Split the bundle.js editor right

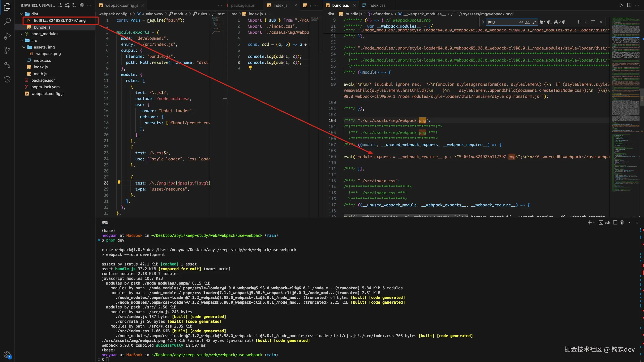(629, 5)
